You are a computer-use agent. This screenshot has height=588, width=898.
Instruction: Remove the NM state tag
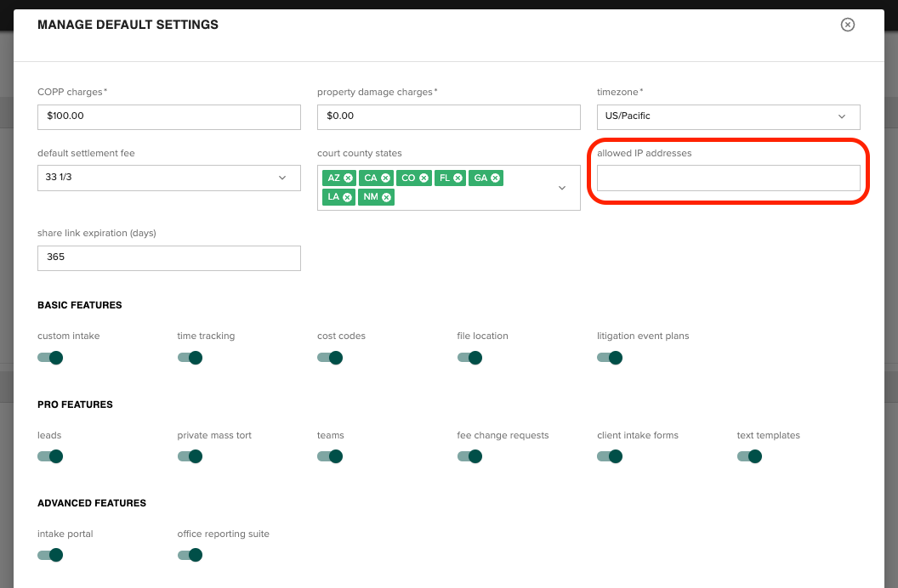pyautogui.click(x=387, y=197)
